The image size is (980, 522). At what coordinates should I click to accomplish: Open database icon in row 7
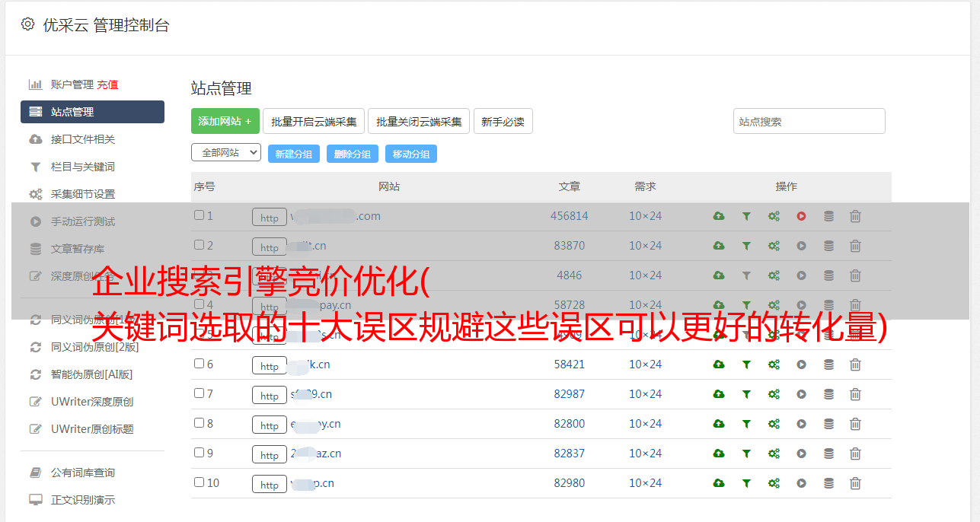pyautogui.click(x=828, y=394)
